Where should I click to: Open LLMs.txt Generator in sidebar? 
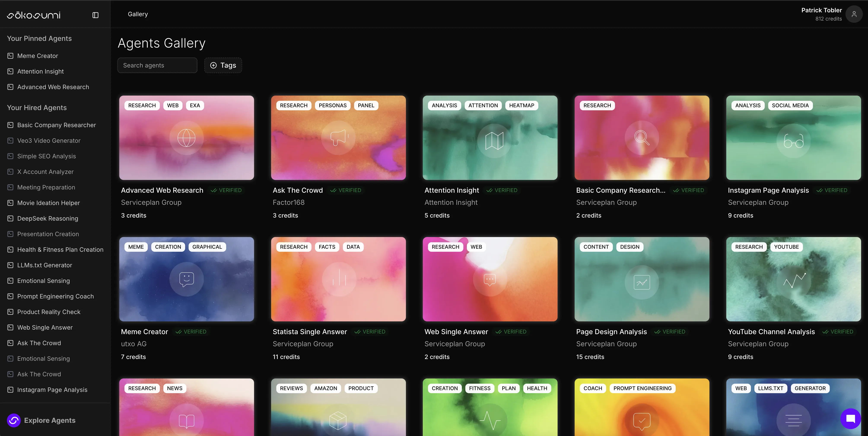pos(45,265)
